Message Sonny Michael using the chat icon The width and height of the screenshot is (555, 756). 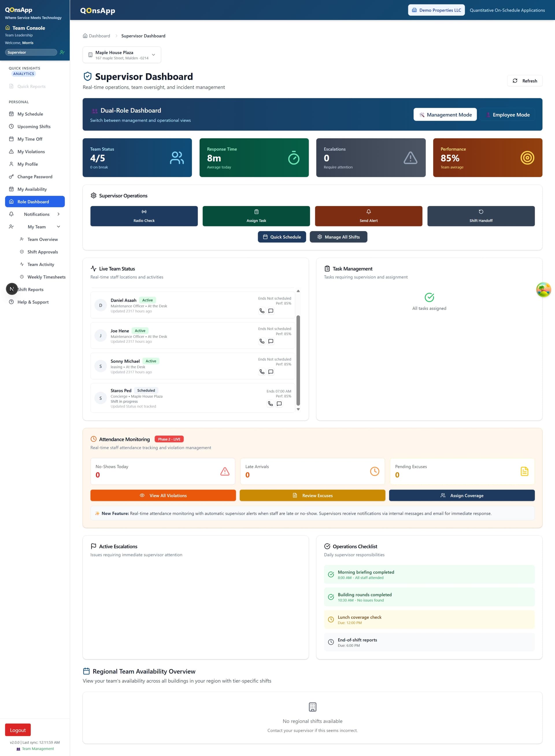pyautogui.click(x=271, y=371)
